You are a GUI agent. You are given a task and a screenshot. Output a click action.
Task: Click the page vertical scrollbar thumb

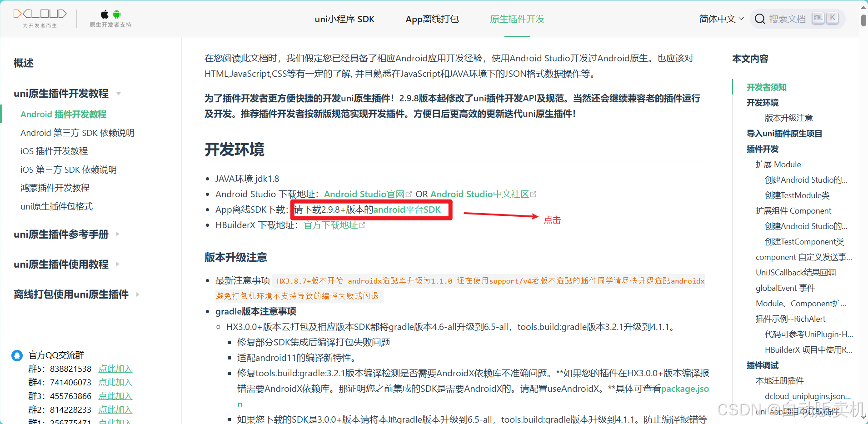(863, 20)
